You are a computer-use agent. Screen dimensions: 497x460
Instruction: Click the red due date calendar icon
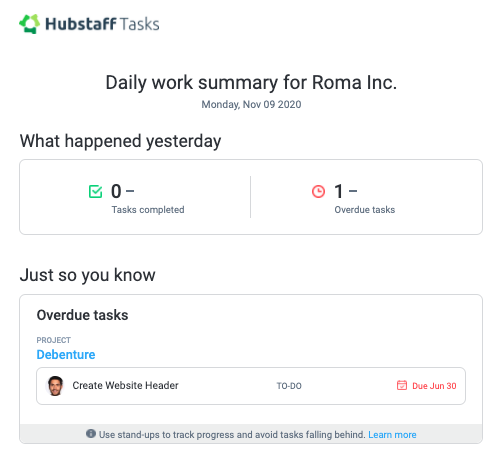[x=402, y=385]
